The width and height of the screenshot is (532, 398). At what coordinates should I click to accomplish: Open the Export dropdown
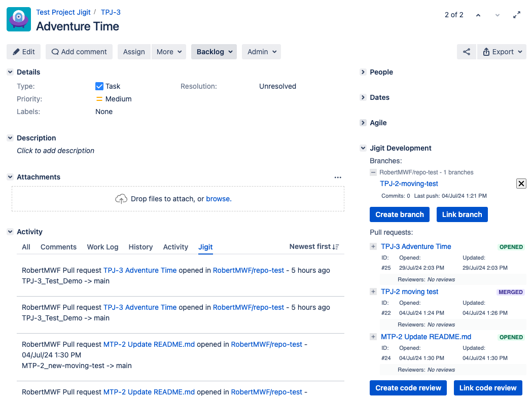coord(502,52)
